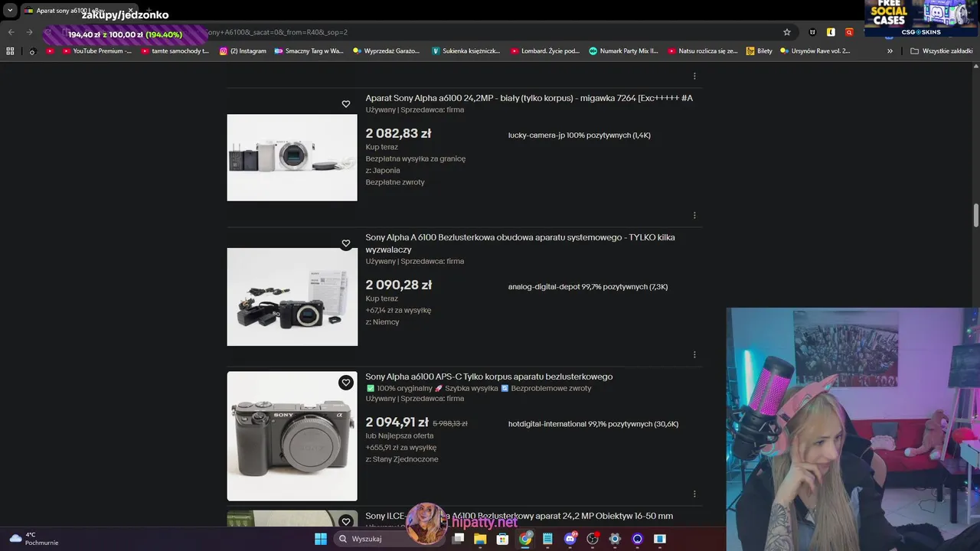Screen dimensions: 980x551
Task: Open Wszystkie zakładki bookmarks folder
Action: [941, 51]
